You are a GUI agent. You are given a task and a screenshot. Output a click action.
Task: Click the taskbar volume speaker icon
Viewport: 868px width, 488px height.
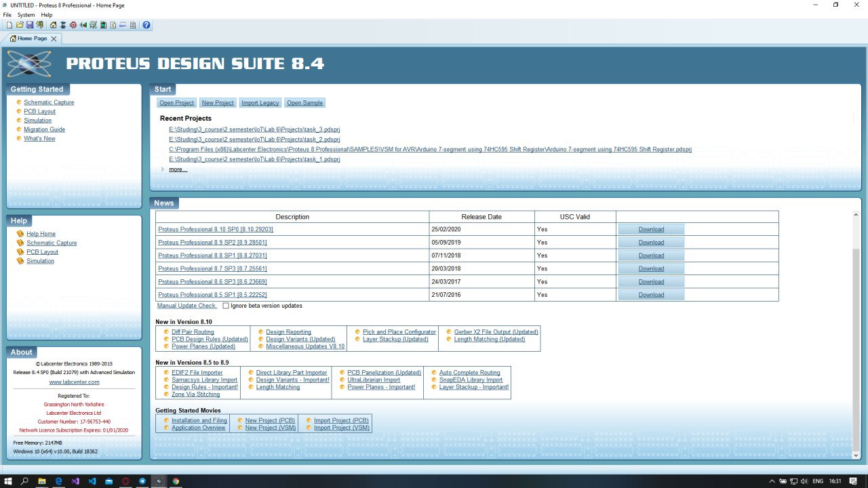804,481
